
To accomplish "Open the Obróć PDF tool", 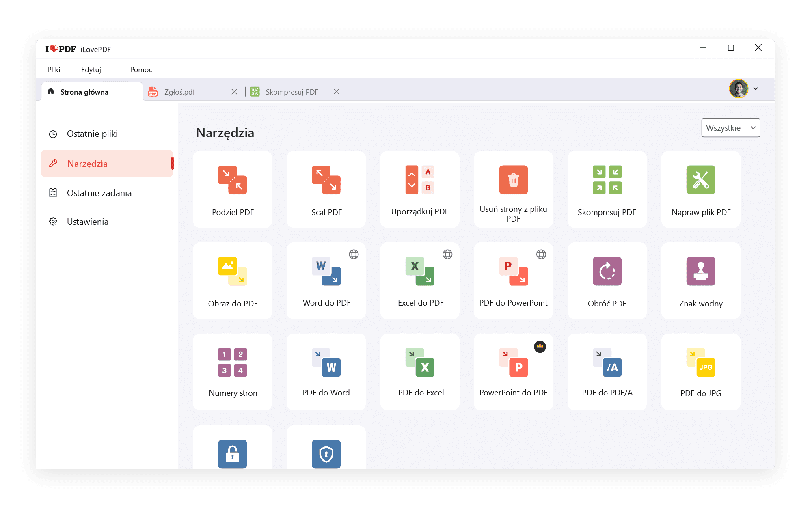I will tap(607, 280).
